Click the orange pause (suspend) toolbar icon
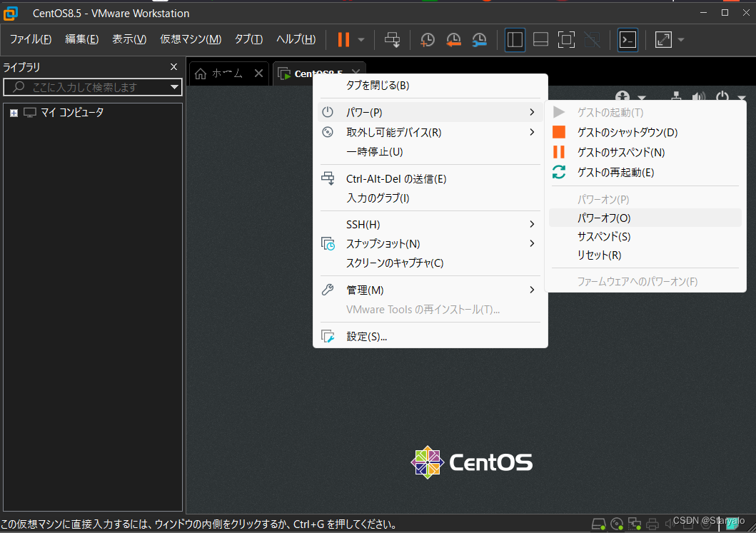The height and width of the screenshot is (533, 756). point(343,39)
